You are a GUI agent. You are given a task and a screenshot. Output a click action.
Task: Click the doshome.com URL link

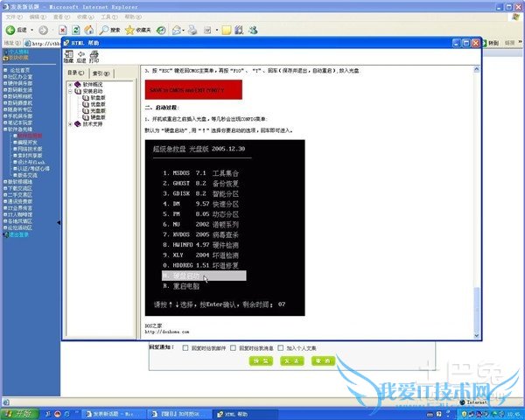pyautogui.click(x=167, y=332)
